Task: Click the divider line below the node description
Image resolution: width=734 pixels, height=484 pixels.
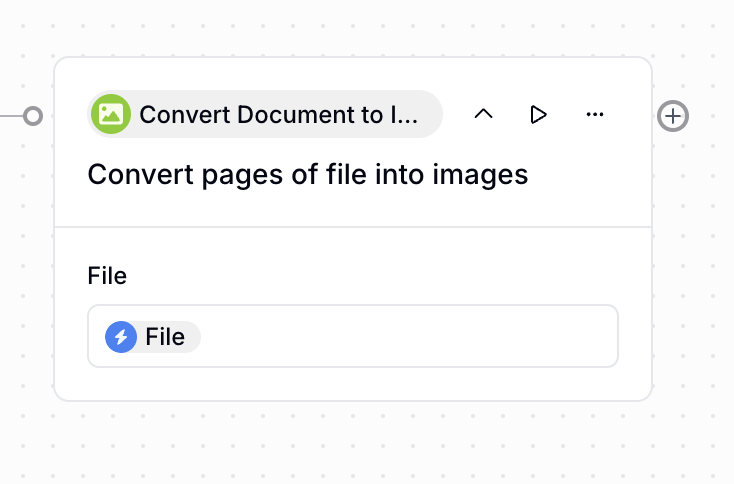Action: click(x=352, y=227)
